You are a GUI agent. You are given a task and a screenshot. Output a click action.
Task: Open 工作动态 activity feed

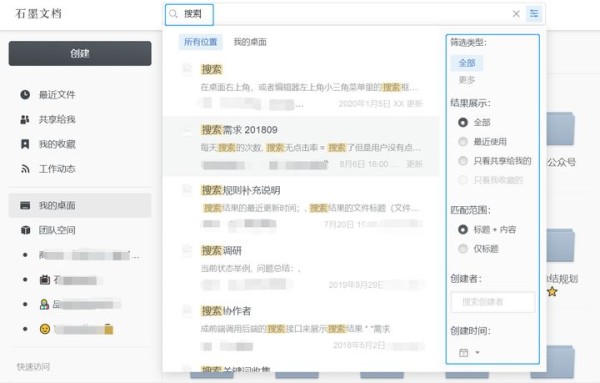click(x=57, y=169)
